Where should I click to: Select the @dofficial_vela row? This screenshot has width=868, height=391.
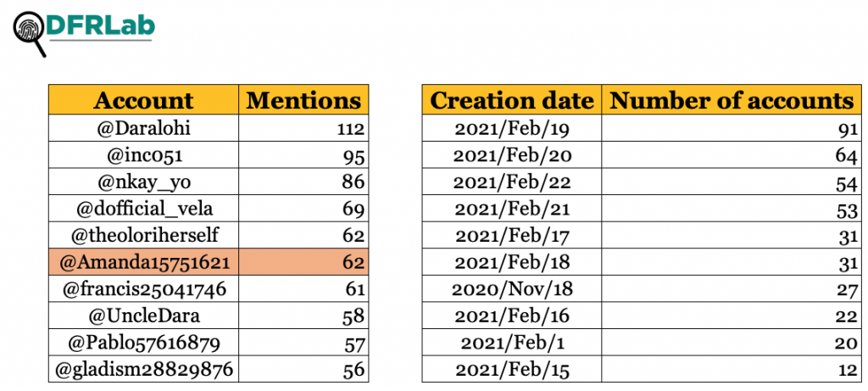[209, 209]
